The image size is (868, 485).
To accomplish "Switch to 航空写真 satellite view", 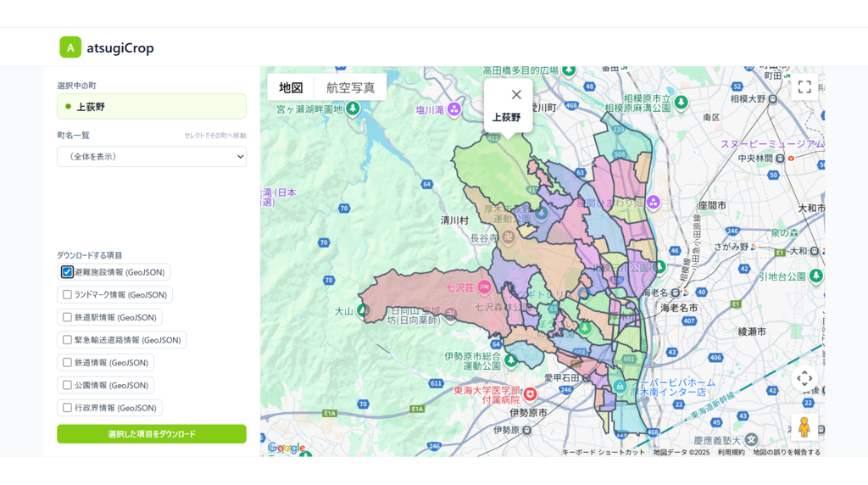I will click(350, 87).
